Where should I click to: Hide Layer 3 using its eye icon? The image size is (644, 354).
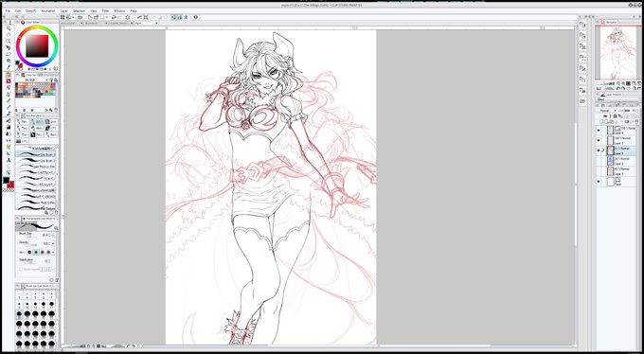tap(599, 140)
